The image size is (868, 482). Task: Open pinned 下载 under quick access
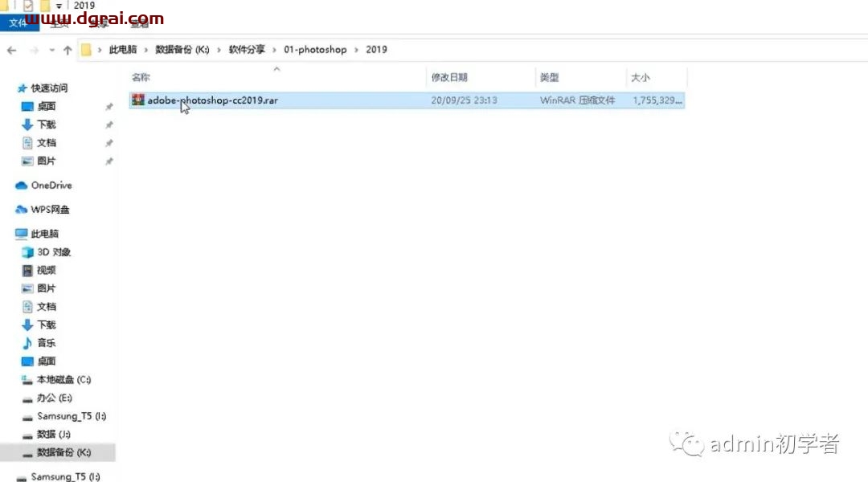point(47,125)
